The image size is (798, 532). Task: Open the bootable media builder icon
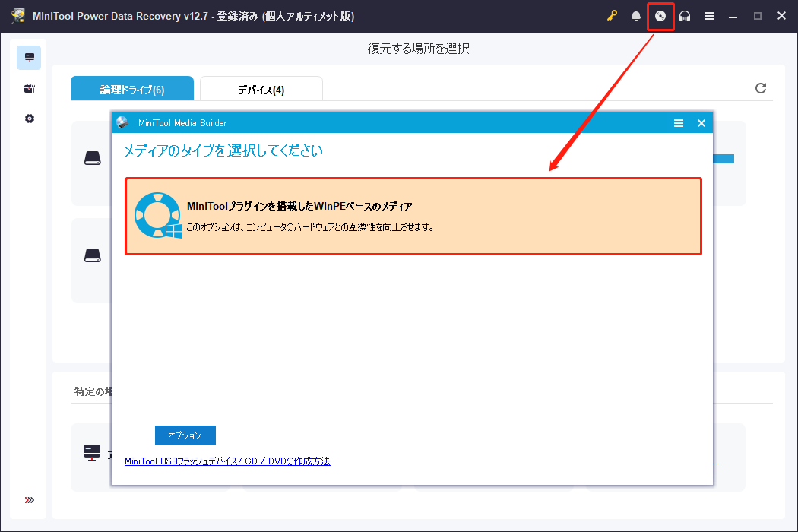660,16
